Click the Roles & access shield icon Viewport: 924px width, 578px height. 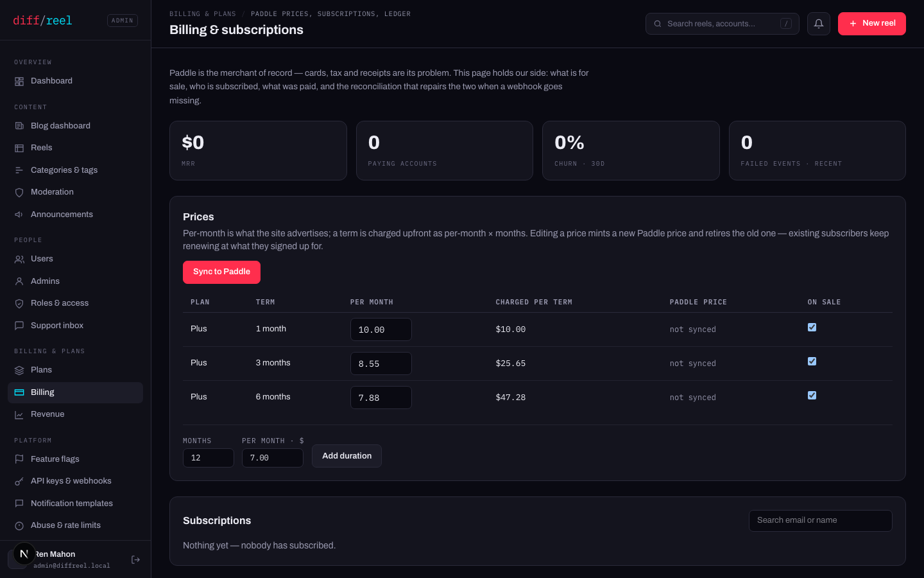pos(19,304)
